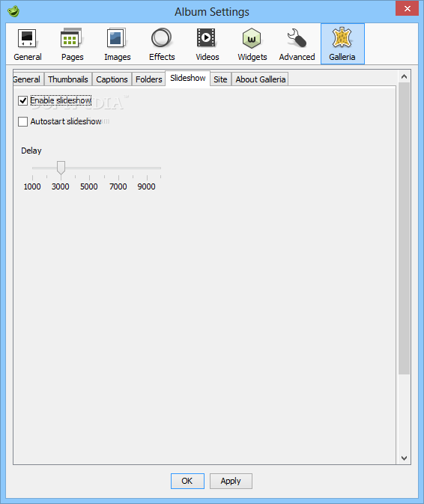Click the 7000 slider label

click(118, 186)
